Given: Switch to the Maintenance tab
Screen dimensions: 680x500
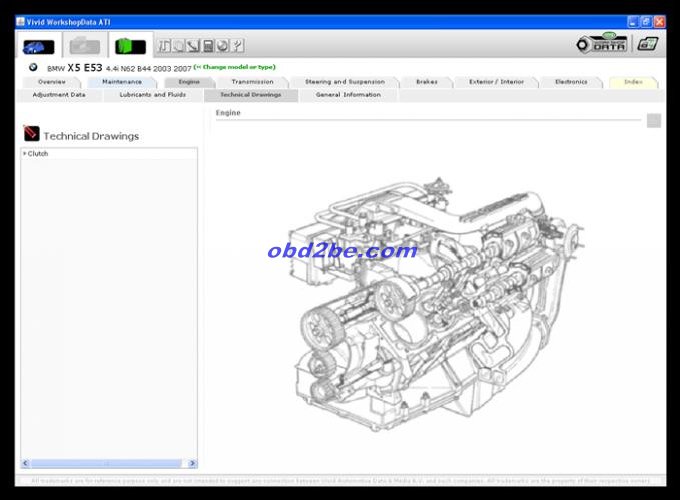Looking at the screenshot, I should 122,82.
